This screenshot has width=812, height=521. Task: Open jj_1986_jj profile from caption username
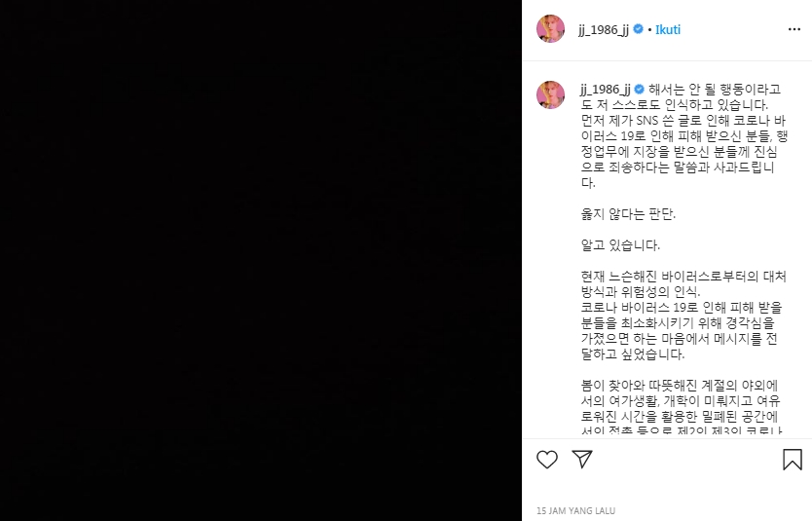pos(606,89)
